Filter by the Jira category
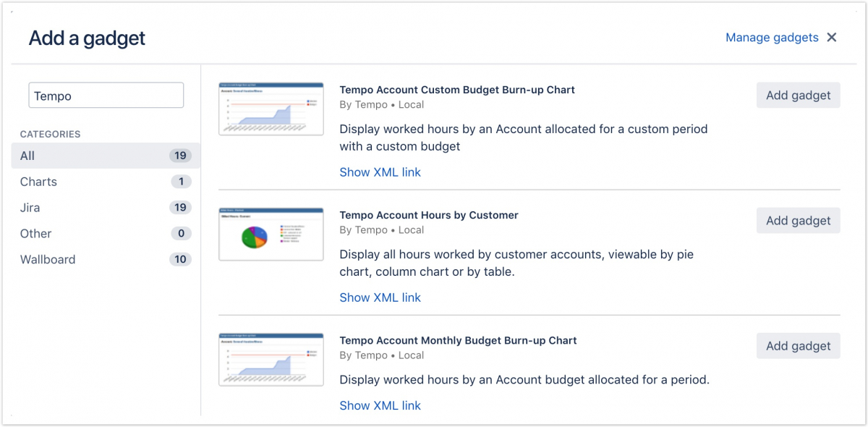868x427 pixels. tap(30, 208)
